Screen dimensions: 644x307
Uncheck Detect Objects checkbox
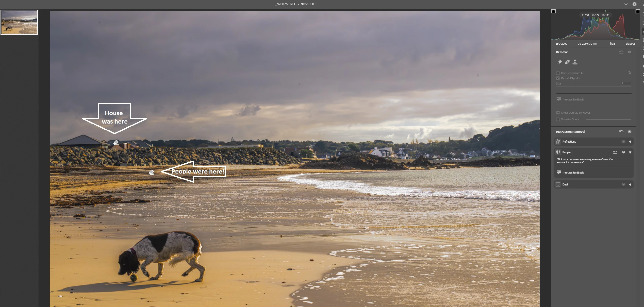tap(558, 78)
